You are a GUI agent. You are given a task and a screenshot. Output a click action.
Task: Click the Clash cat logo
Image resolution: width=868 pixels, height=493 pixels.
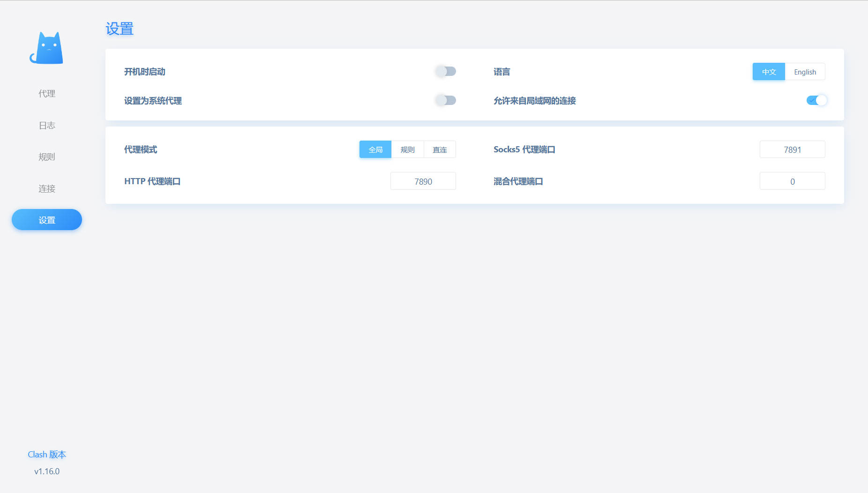point(46,48)
